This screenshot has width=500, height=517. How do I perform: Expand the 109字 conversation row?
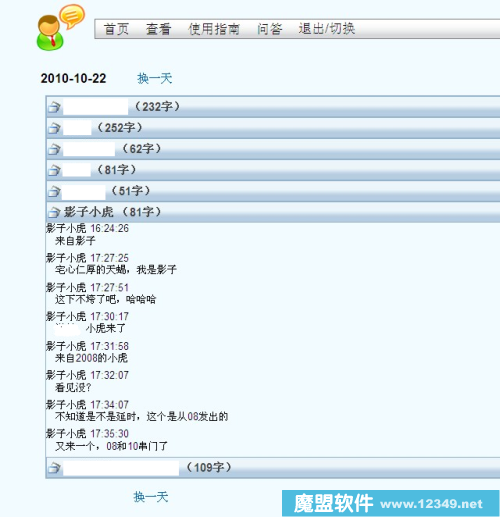click(x=273, y=467)
